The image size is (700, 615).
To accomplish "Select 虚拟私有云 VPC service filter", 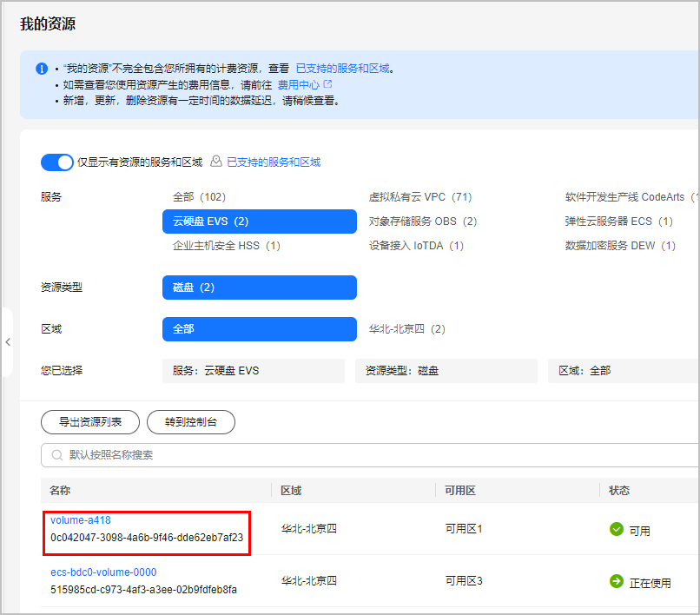I will click(x=420, y=197).
